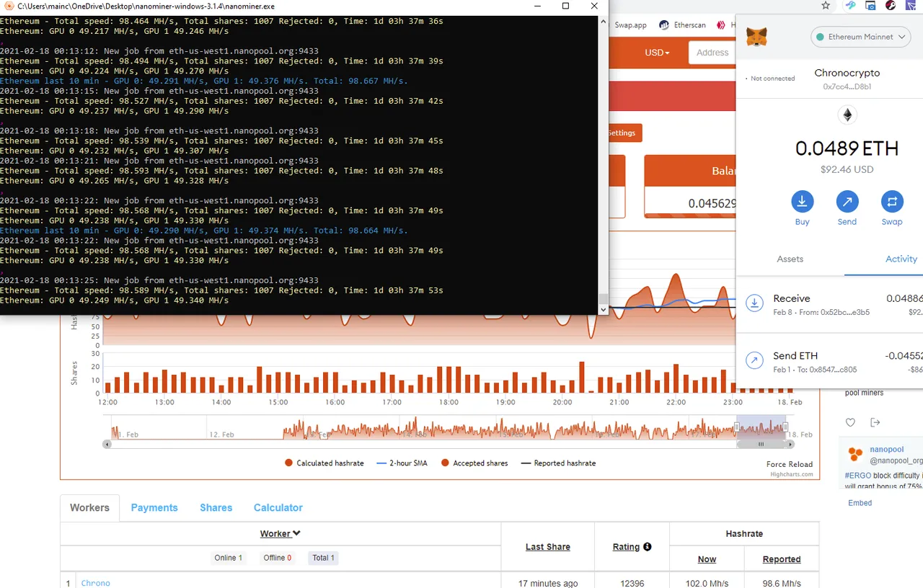The width and height of the screenshot is (923, 588).
Task: Click the Address search field
Action: click(712, 53)
